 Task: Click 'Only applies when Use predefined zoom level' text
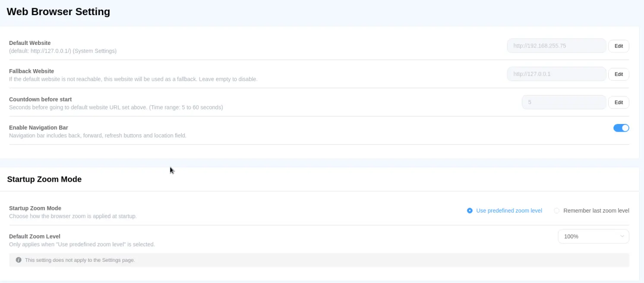pos(82,244)
